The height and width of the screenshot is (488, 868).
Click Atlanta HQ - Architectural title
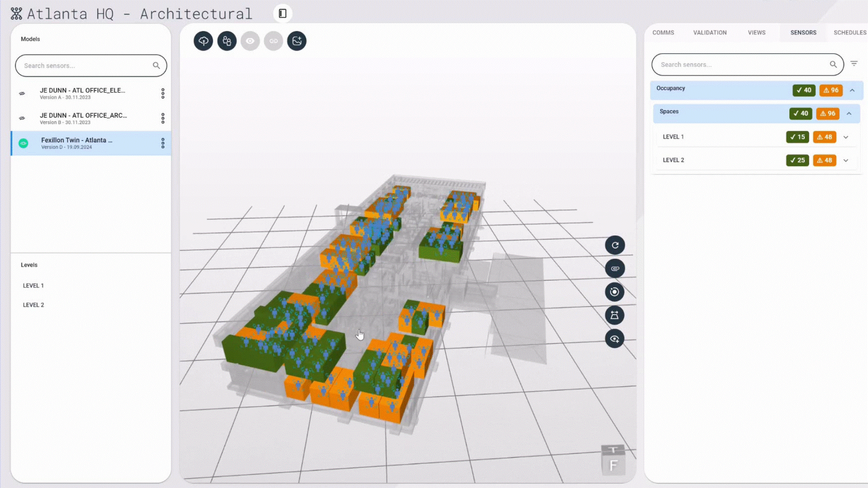(140, 14)
